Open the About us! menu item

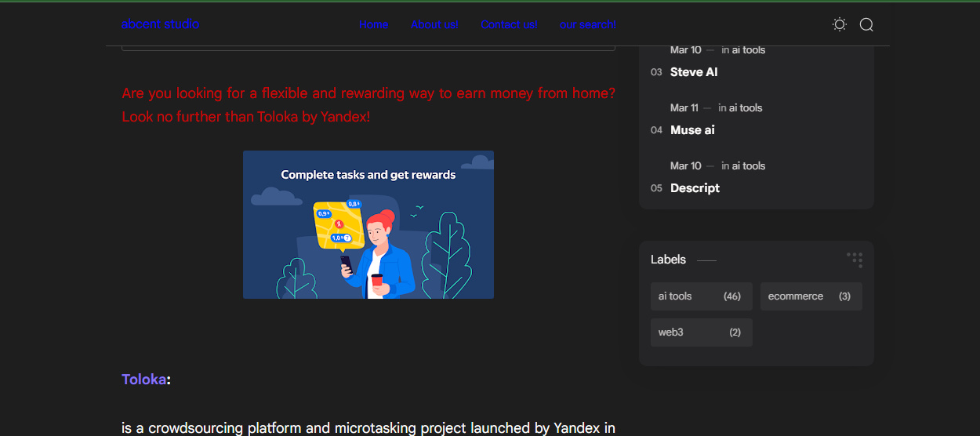pos(434,24)
